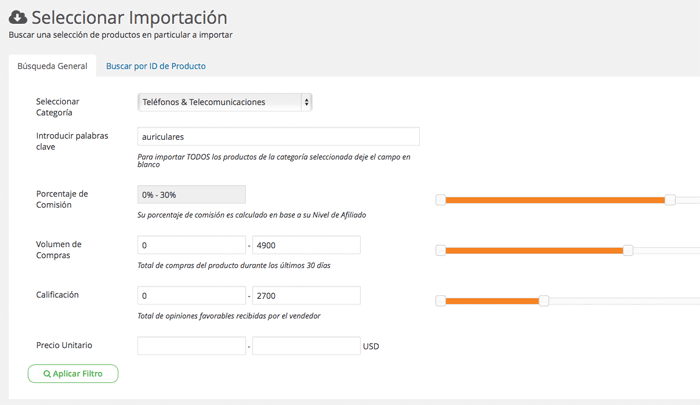Open the Buscar por ID de Producto tab
This screenshot has height=405, width=700.
click(156, 66)
